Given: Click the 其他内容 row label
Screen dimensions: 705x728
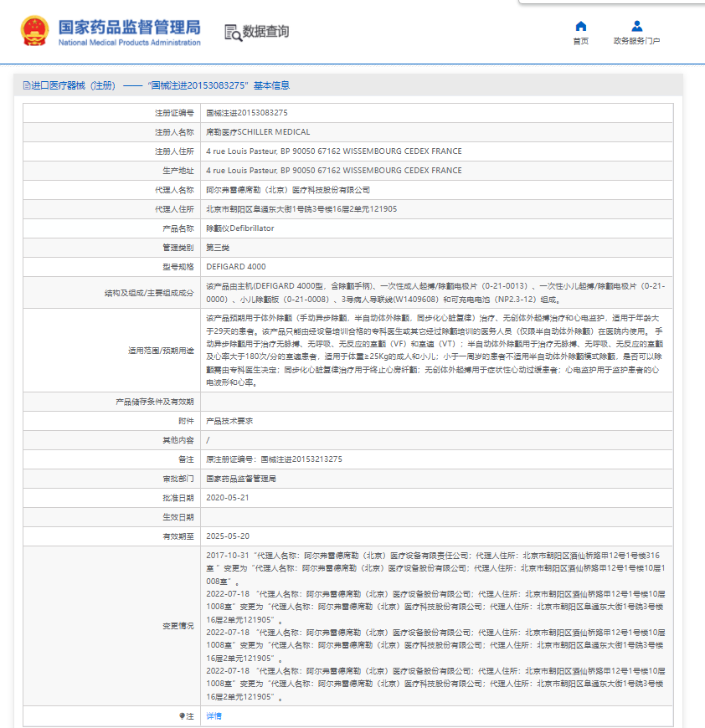Looking at the screenshot, I should click(x=178, y=440).
